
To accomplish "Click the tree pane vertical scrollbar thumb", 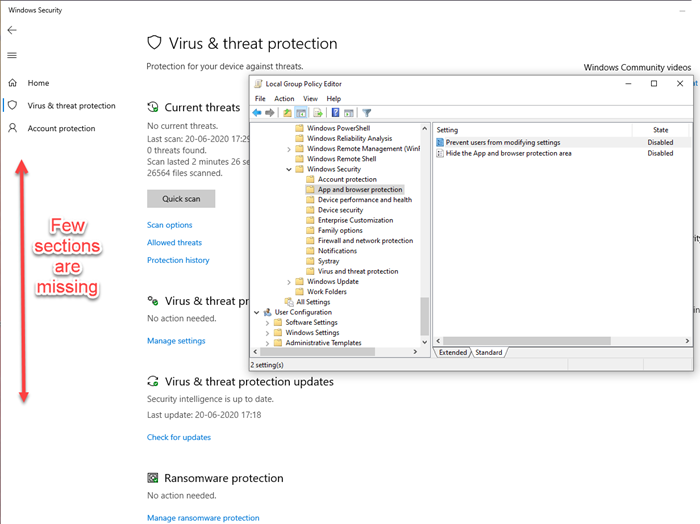I will pos(425,316).
